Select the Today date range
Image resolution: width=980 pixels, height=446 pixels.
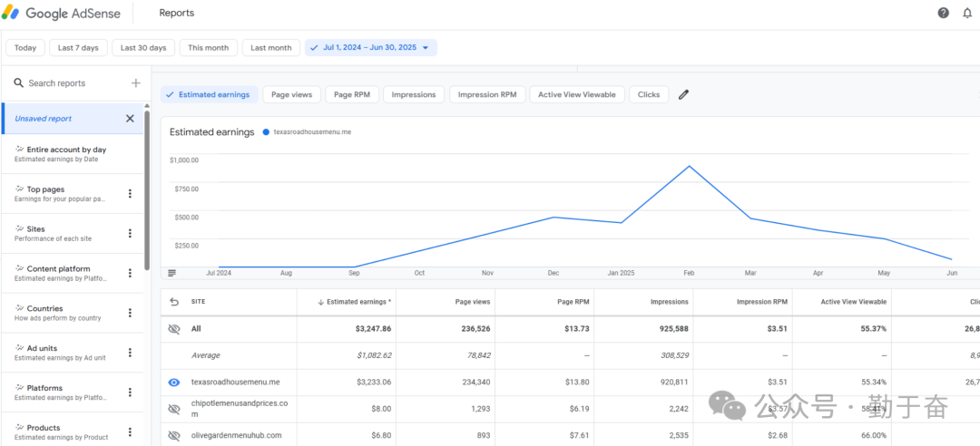pyautogui.click(x=25, y=47)
